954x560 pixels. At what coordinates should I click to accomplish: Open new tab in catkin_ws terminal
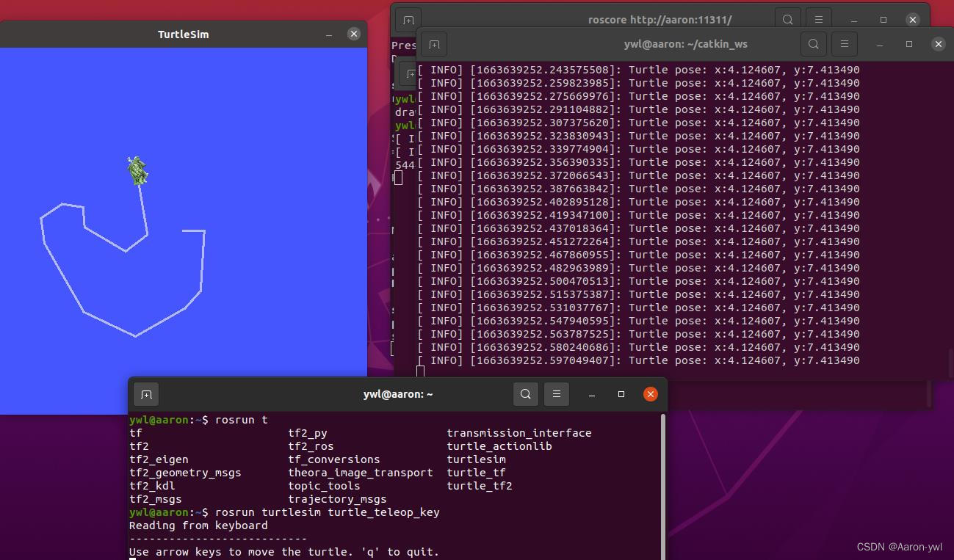coord(434,44)
